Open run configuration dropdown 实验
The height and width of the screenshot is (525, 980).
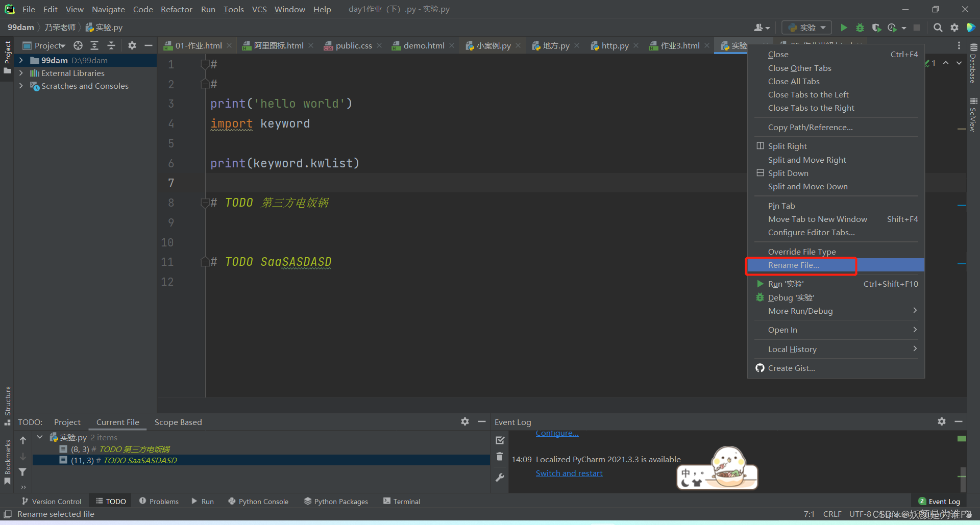pyautogui.click(x=807, y=28)
